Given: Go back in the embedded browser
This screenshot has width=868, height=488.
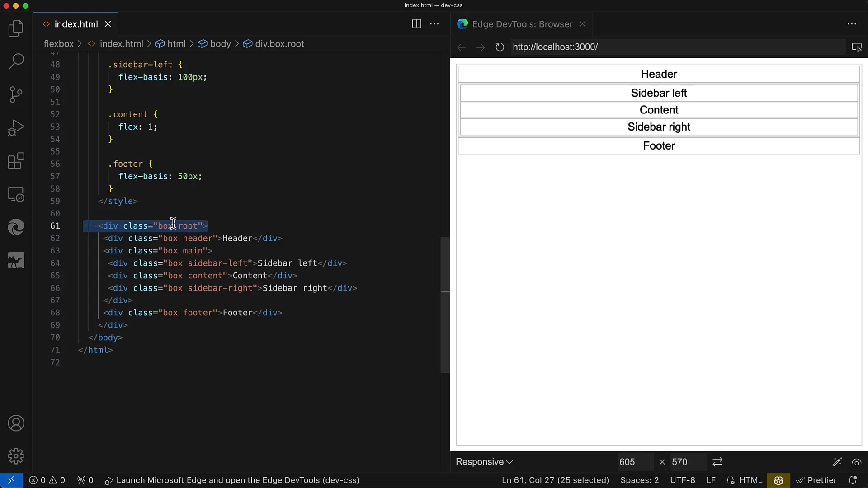Looking at the screenshot, I should click(x=461, y=47).
